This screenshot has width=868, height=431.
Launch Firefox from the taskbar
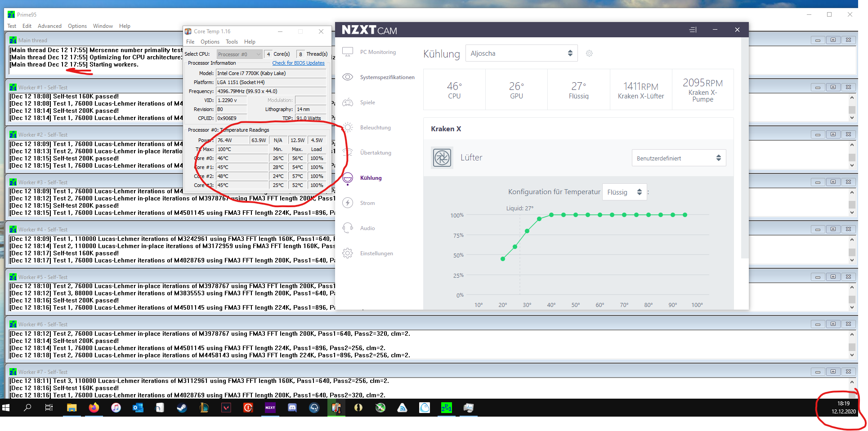click(x=94, y=408)
